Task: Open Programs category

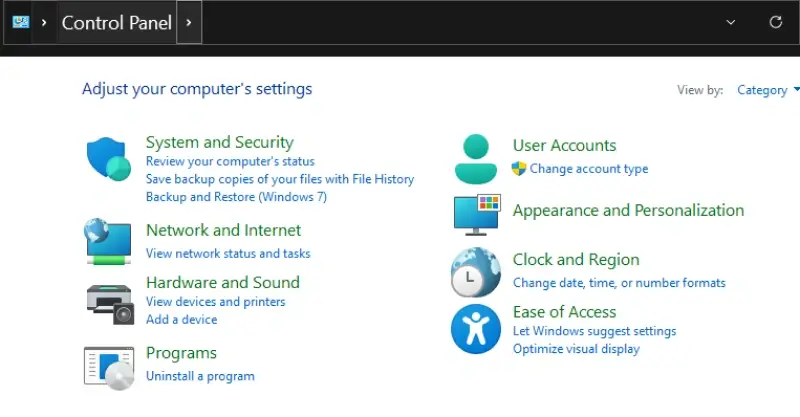Action: coord(181,353)
